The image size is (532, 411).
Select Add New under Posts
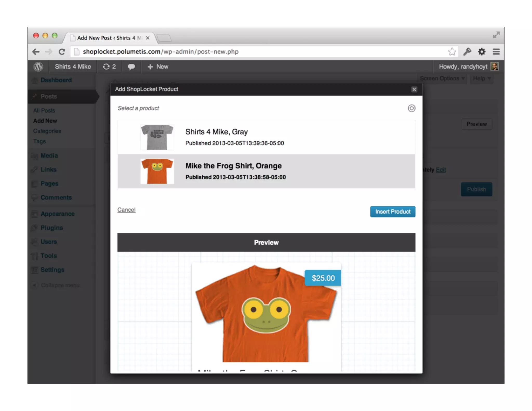[45, 121]
